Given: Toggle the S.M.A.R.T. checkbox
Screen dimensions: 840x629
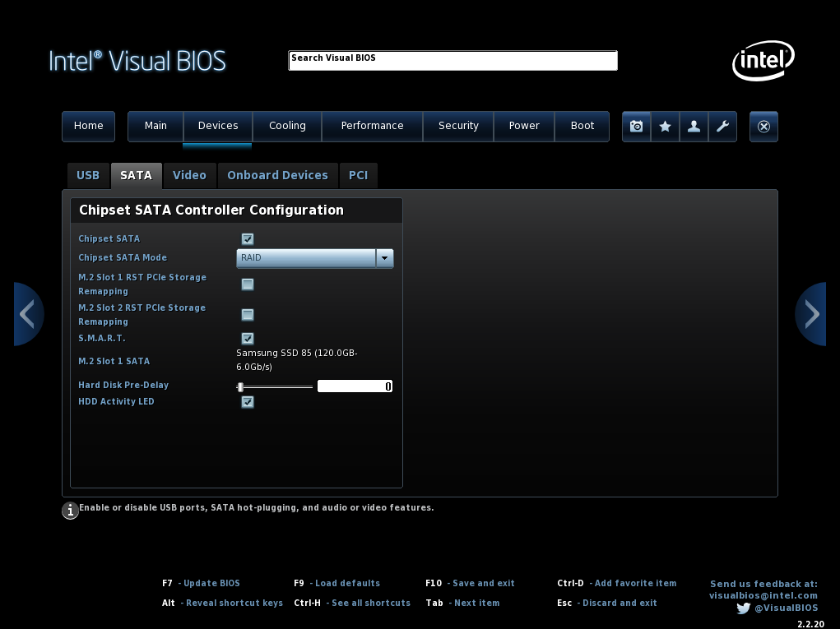Looking at the screenshot, I should 248,338.
